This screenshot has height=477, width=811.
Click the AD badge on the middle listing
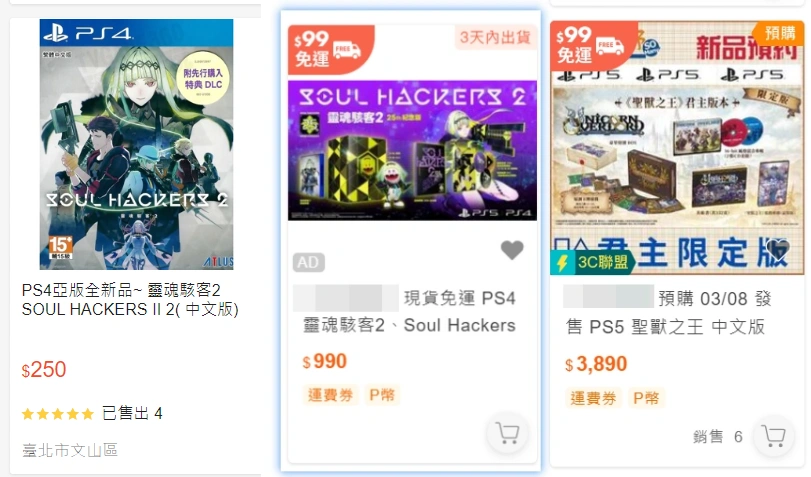309,262
